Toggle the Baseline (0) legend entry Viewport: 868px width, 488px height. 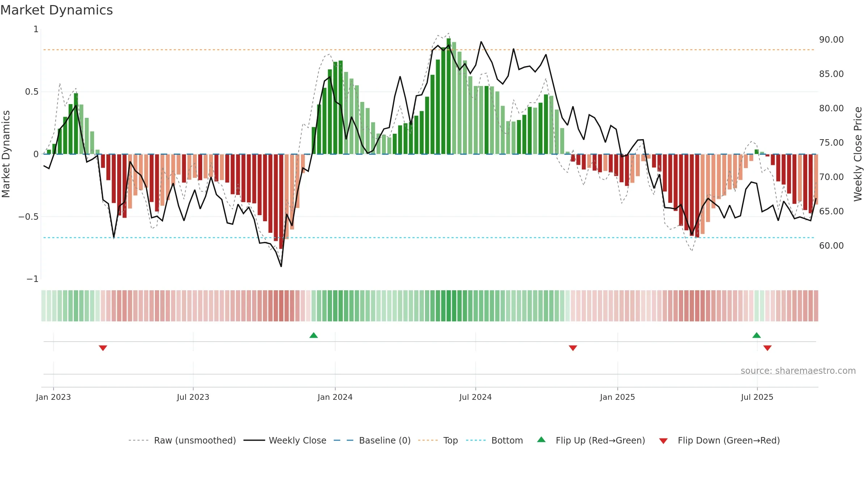[x=372, y=440]
